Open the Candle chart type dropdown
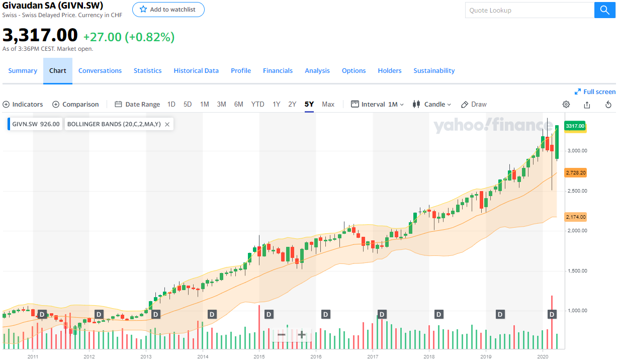The height and width of the screenshot is (364, 618). pyautogui.click(x=432, y=105)
